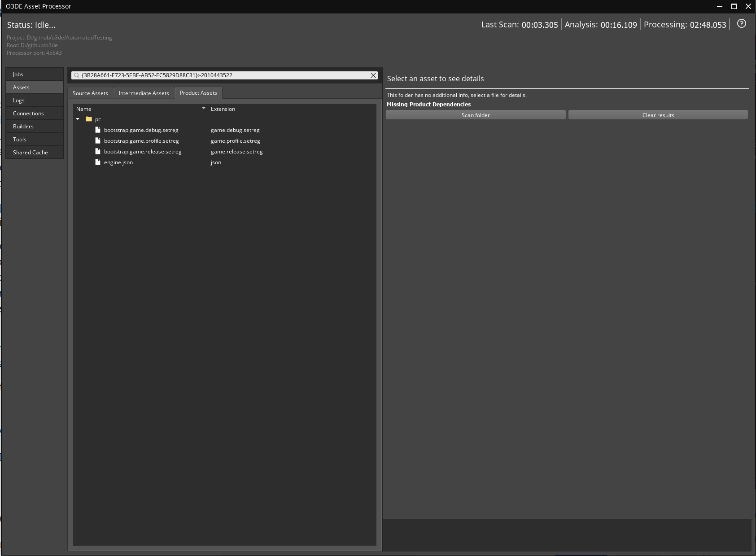The height and width of the screenshot is (556, 756).
Task: Click the pc folder icon in the tree
Action: tap(88, 119)
